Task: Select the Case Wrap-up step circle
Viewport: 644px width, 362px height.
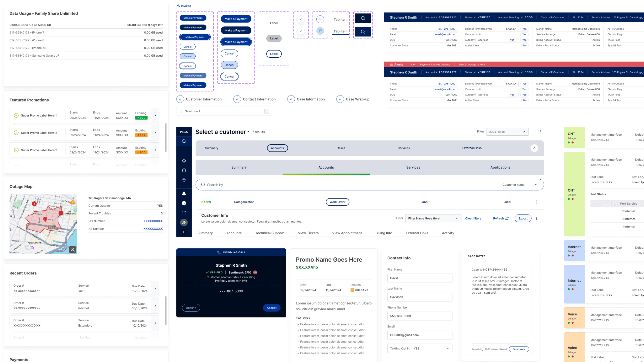Action: (340, 99)
